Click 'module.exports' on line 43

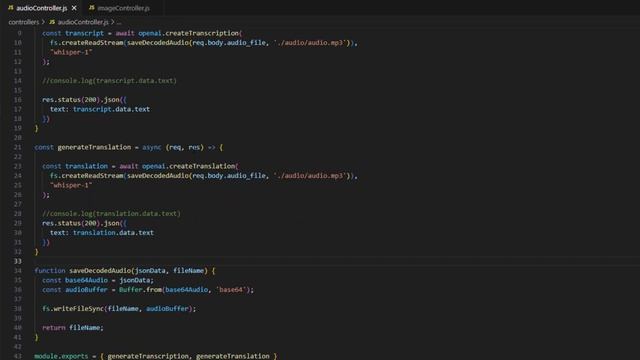click(x=61, y=356)
